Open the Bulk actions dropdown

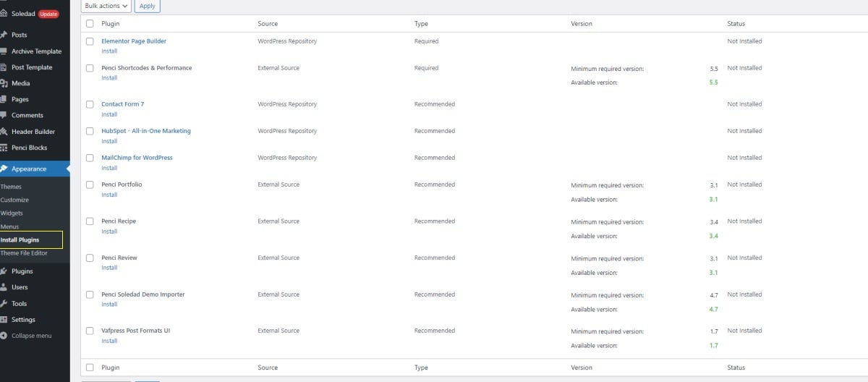pos(106,6)
